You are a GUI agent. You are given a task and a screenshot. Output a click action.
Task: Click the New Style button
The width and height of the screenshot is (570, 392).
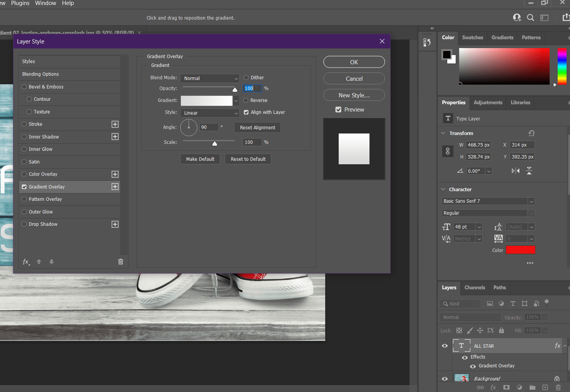point(354,95)
